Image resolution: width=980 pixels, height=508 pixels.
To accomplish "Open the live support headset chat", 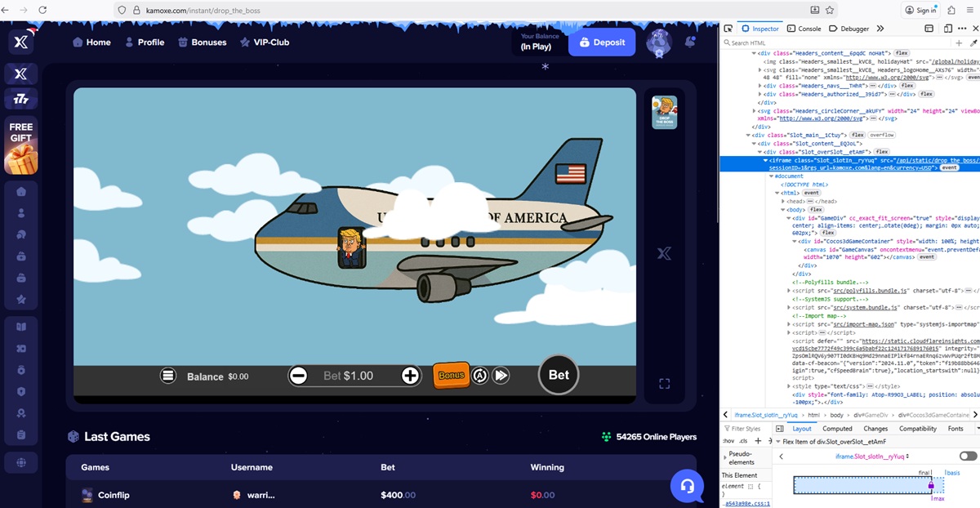I will point(687,487).
